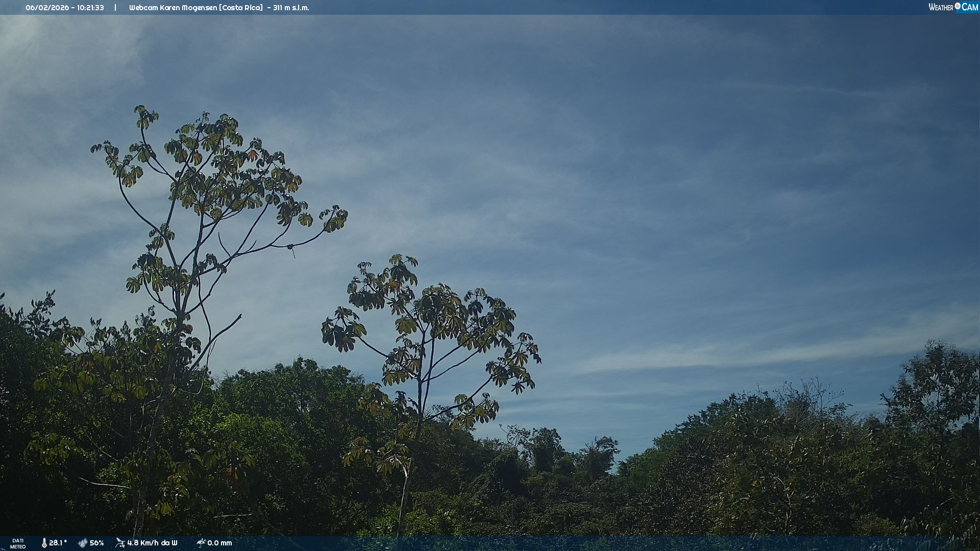980x551 pixels.
Task: Click the [Costa Rica] location text
Action: coord(241,8)
